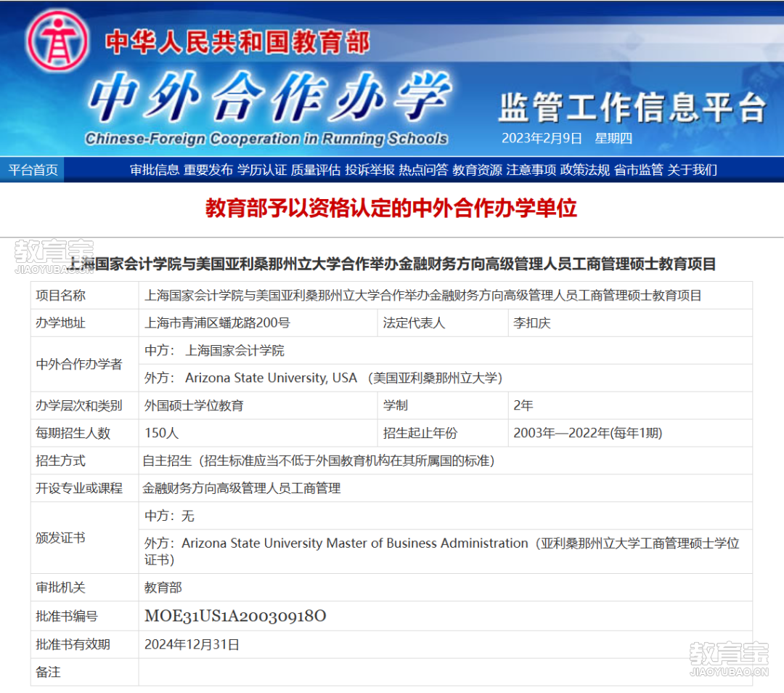Image resolution: width=784 pixels, height=693 pixels.
Task: Click the 中方: 上海国家会计学院 cell
Action: [x=446, y=350]
